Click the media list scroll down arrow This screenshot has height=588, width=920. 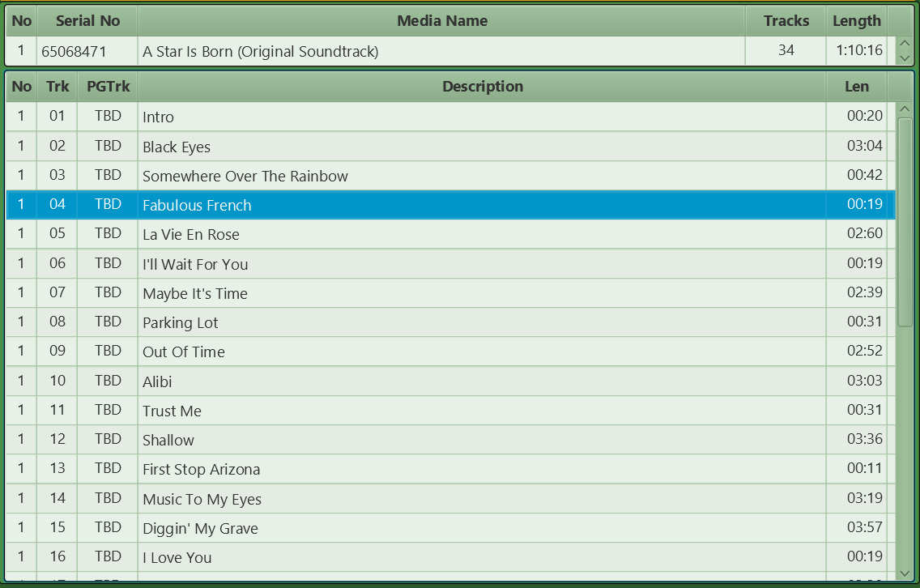click(905, 58)
